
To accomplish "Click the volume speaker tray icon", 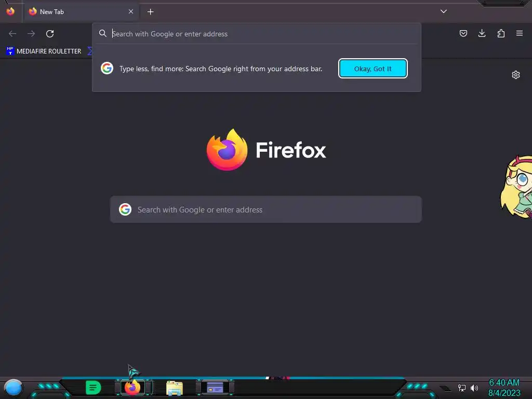I will click(474, 388).
